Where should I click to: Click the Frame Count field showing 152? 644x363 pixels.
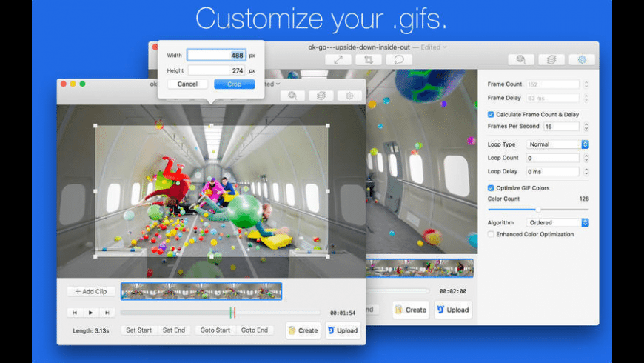(553, 84)
